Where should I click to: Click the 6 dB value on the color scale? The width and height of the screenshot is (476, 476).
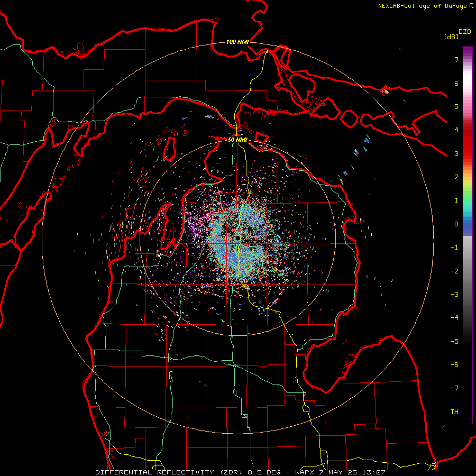[x=456, y=83]
